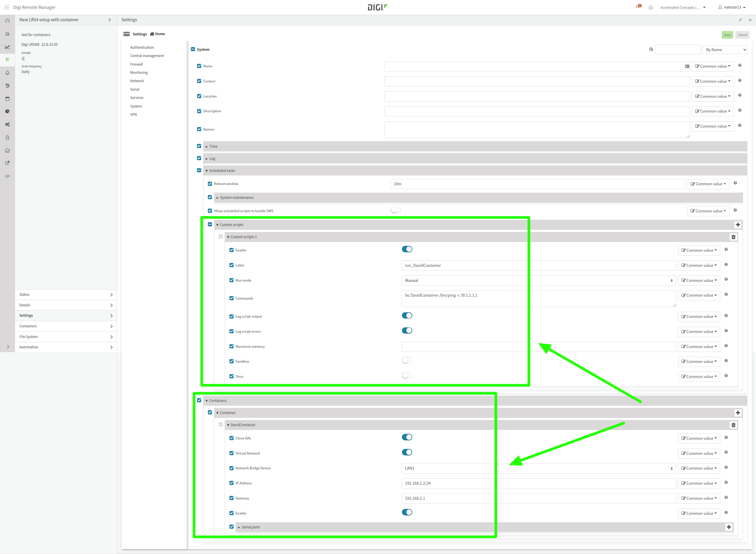Uncheck the Reboot window checkbox
The height and width of the screenshot is (554, 756).
click(x=210, y=184)
